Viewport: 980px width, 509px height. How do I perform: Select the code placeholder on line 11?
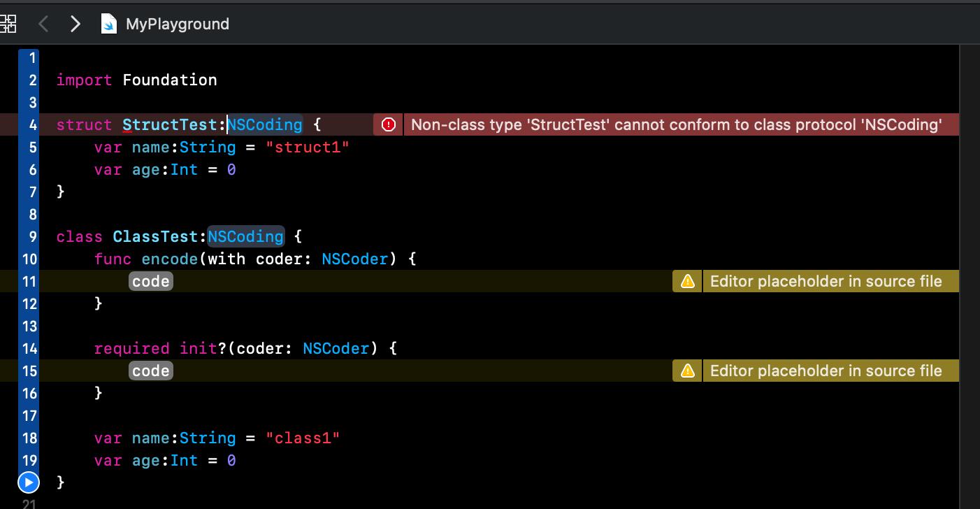tap(151, 281)
